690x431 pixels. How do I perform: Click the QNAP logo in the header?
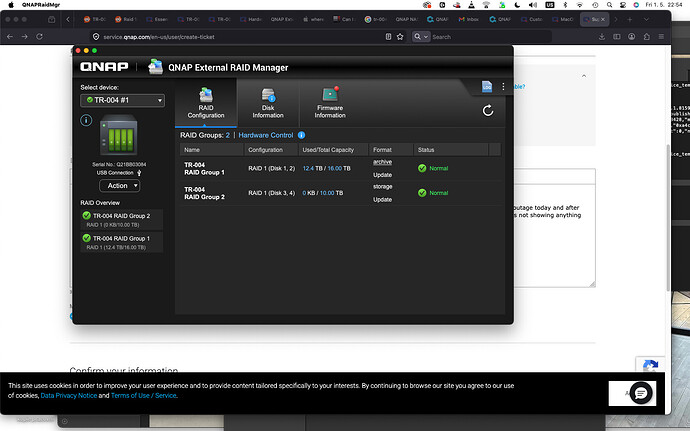[104, 67]
